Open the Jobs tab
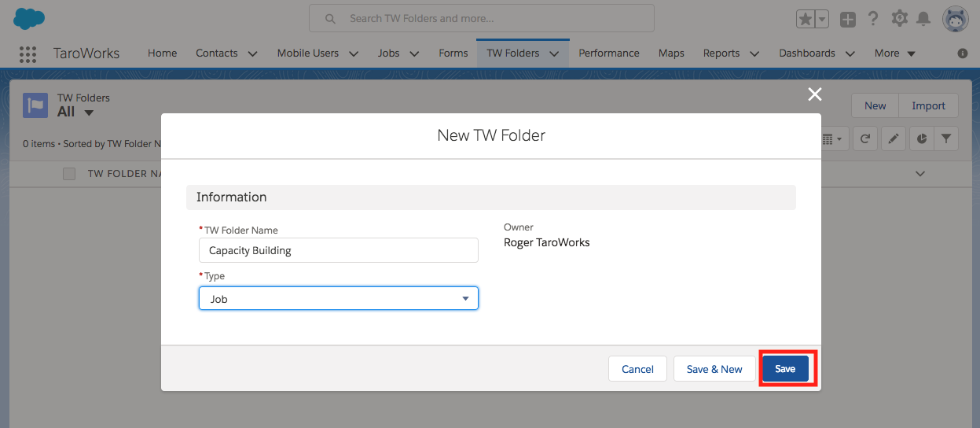Screen dimensions: 980x428 coord(388,53)
